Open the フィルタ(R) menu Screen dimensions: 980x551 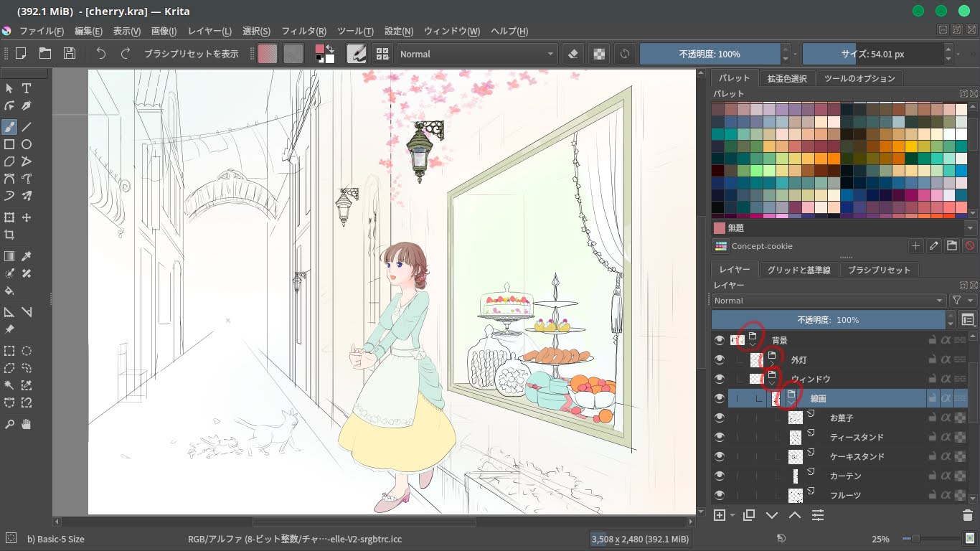[x=303, y=32]
